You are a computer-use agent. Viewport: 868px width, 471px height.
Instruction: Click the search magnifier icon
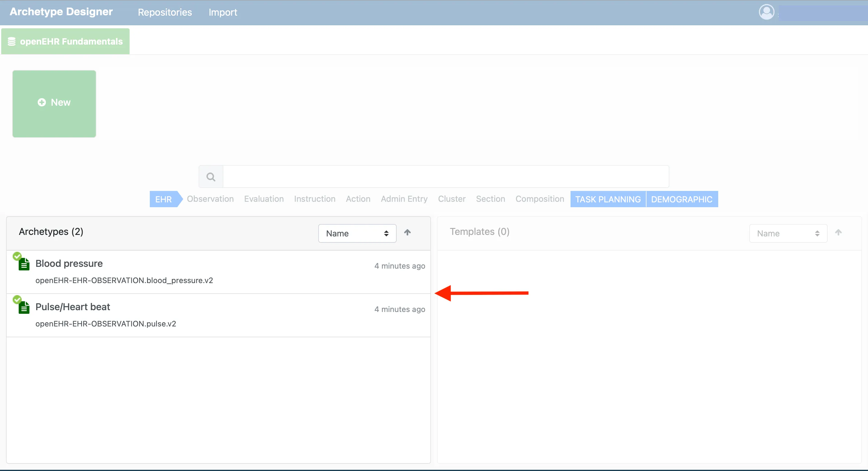point(211,177)
